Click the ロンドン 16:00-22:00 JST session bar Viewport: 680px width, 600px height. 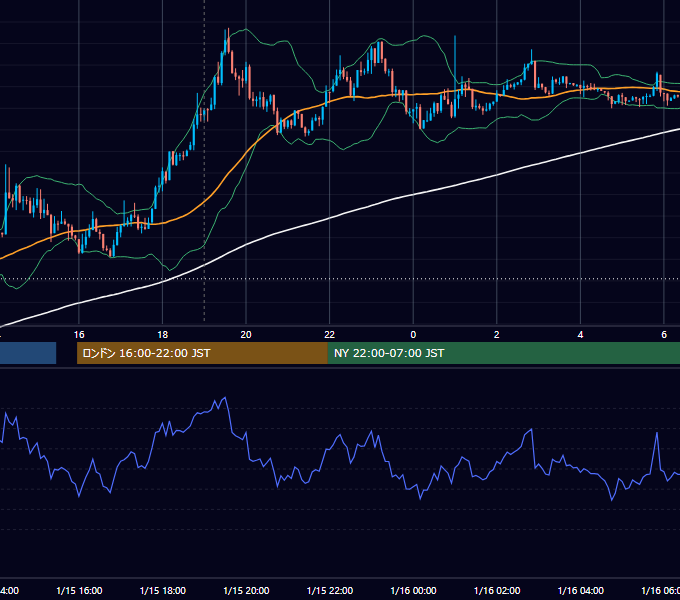click(x=202, y=353)
